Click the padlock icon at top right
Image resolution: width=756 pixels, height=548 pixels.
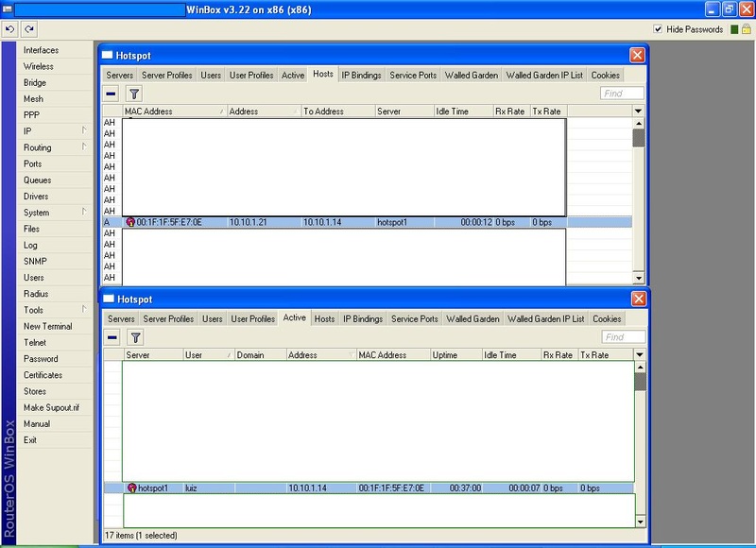(x=747, y=29)
